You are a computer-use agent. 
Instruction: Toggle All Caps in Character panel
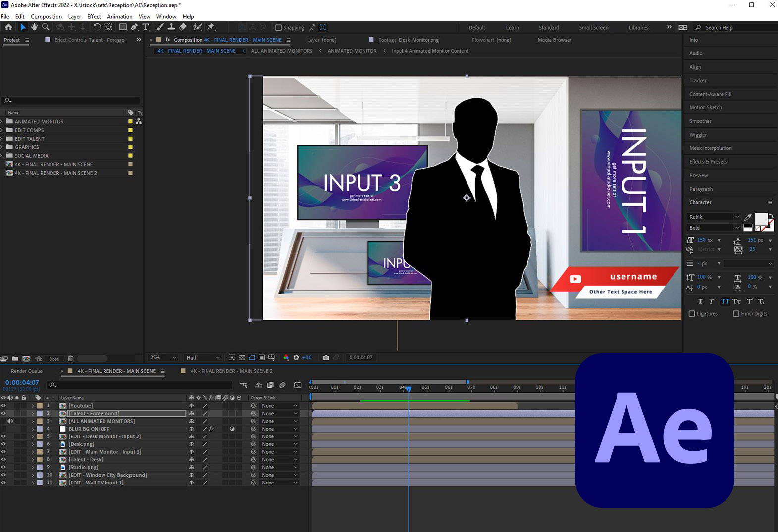(725, 301)
